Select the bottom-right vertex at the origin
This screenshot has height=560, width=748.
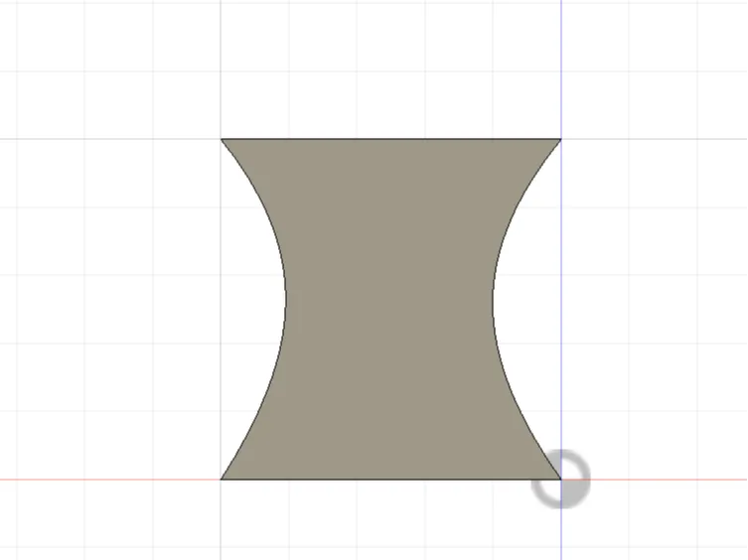coord(561,480)
